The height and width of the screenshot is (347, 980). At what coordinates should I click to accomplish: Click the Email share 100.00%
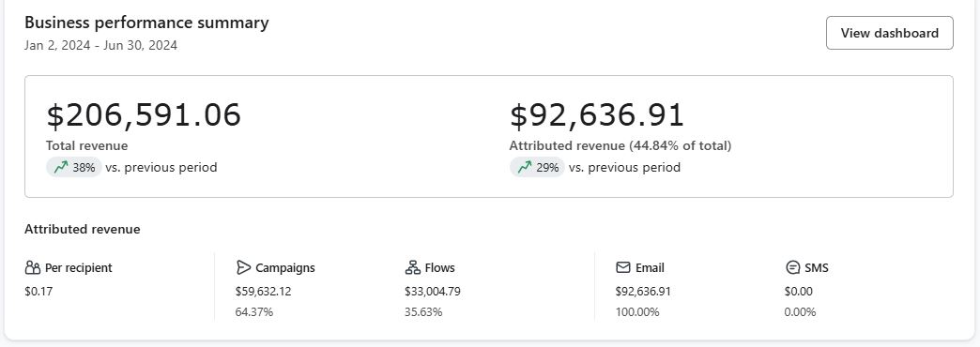click(637, 312)
